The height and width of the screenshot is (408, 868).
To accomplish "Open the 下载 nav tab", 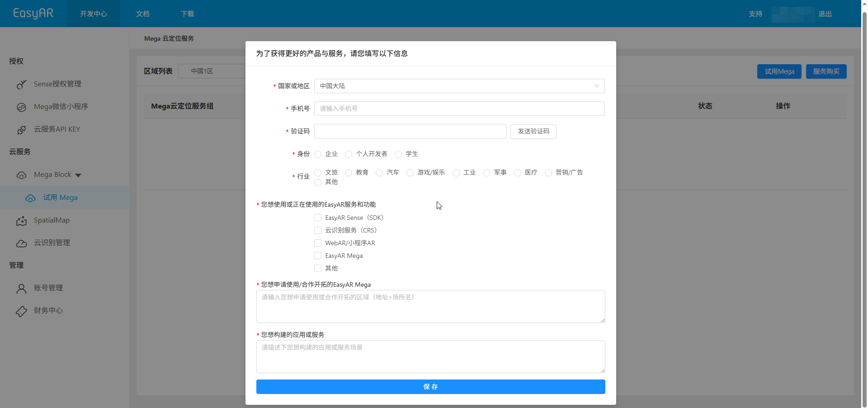I will click(x=188, y=14).
